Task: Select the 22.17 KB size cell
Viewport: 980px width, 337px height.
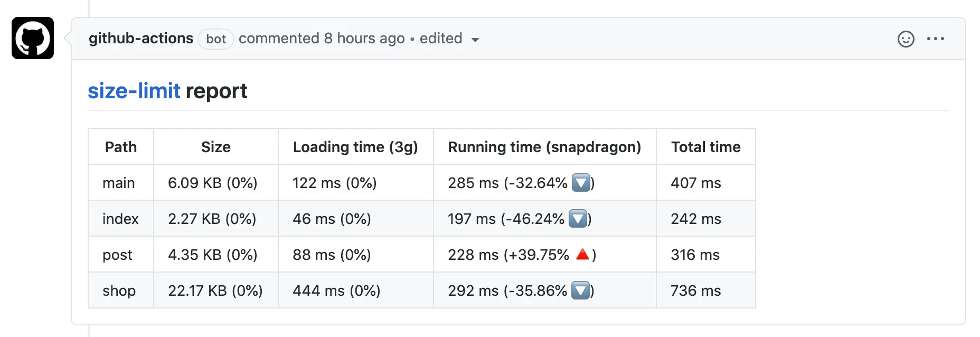Action: tap(215, 291)
